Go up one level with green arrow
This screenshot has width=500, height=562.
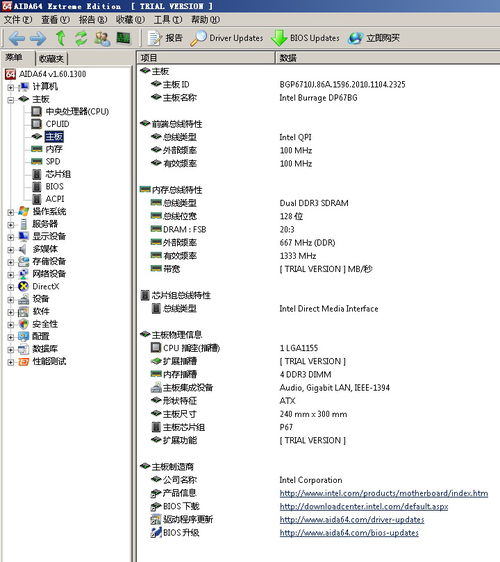point(61,38)
